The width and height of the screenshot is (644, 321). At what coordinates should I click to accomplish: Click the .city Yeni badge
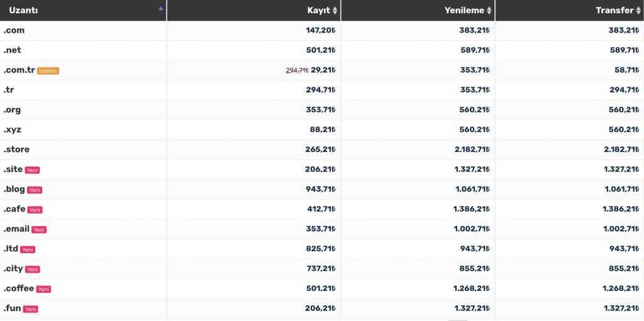pyautogui.click(x=33, y=269)
